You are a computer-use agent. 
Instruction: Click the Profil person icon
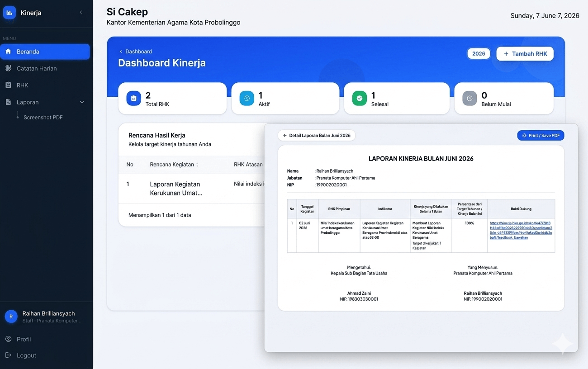click(x=8, y=339)
